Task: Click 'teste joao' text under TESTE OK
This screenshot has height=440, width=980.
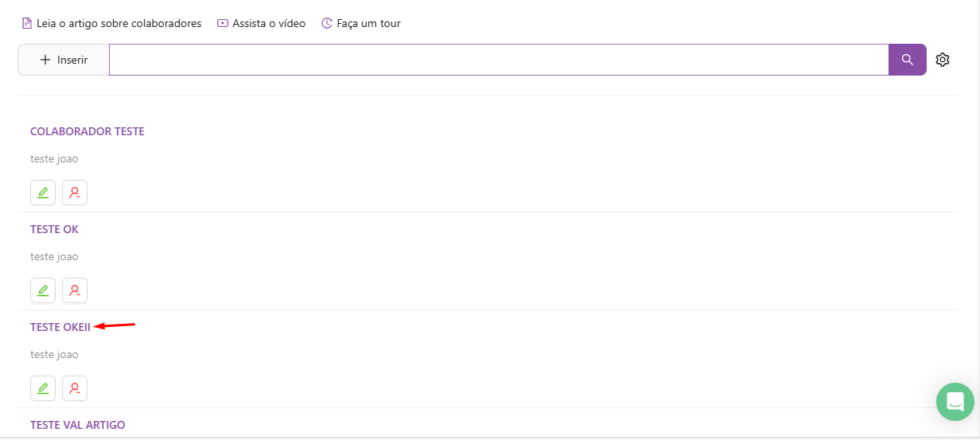Action: click(x=54, y=257)
